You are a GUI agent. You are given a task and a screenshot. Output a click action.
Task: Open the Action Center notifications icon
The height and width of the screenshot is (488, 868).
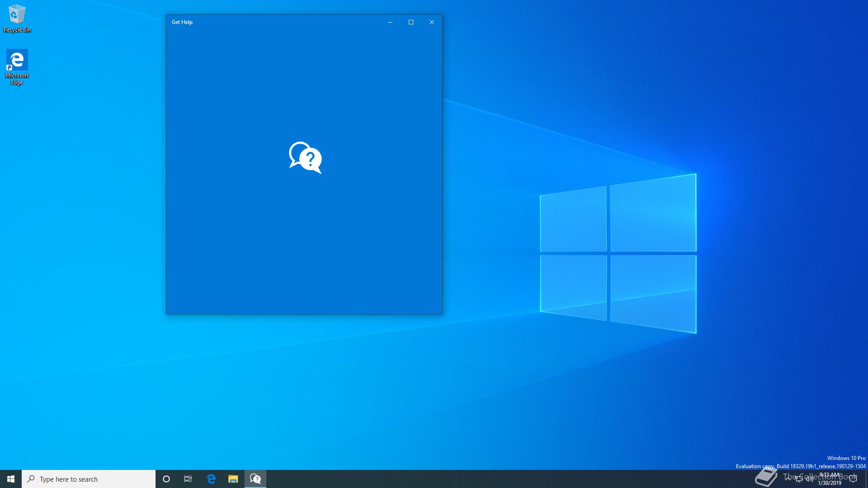click(853, 479)
